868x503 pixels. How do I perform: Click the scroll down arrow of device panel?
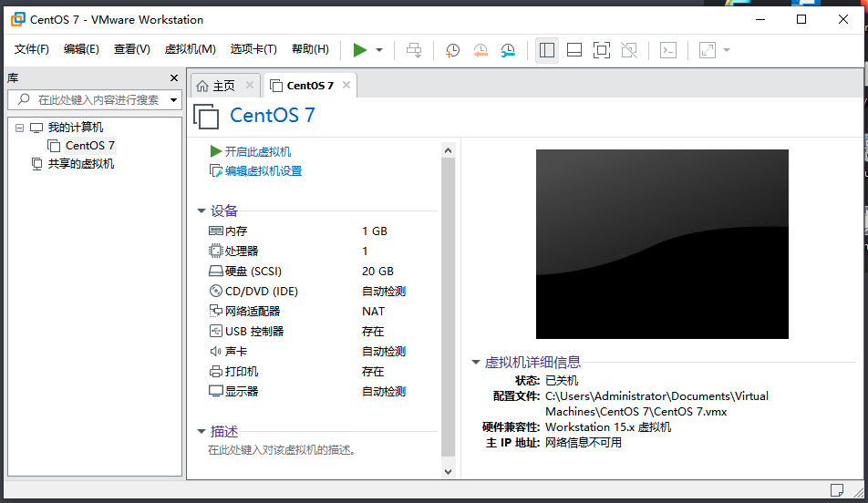[x=449, y=472]
